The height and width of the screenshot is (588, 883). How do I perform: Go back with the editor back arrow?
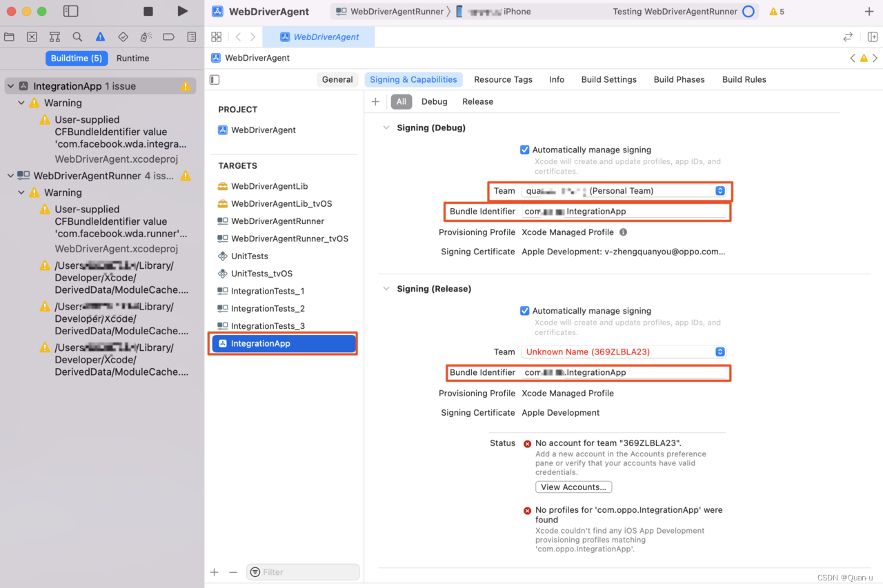[238, 37]
